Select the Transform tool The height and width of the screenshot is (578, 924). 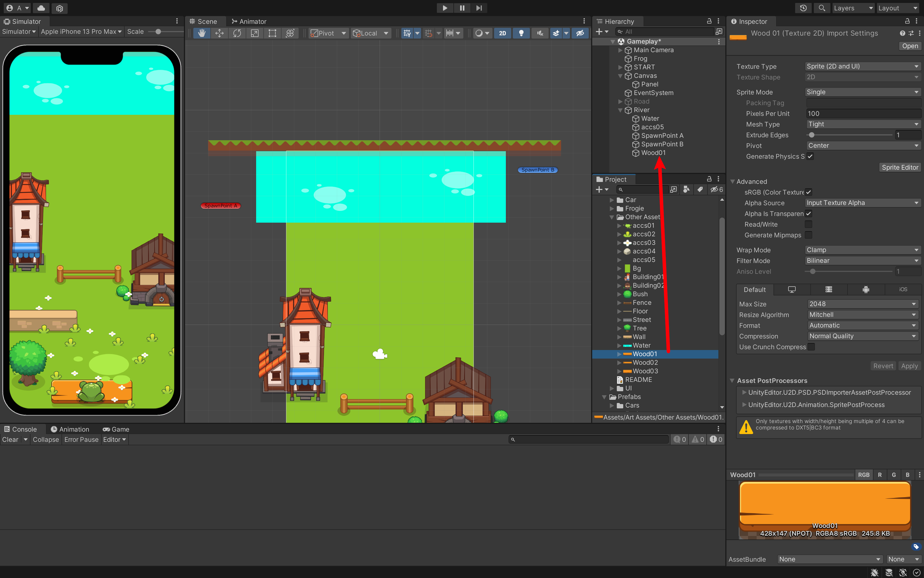pyautogui.click(x=290, y=33)
